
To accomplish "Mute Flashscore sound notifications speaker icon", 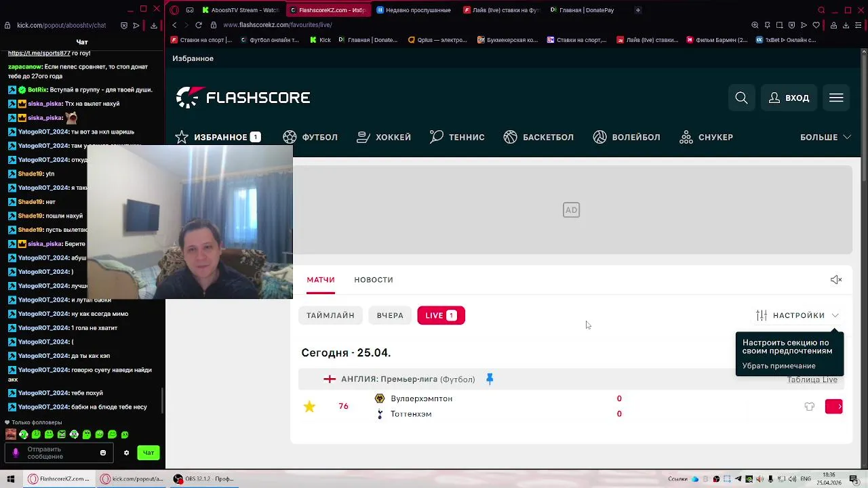I will click(836, 279).
